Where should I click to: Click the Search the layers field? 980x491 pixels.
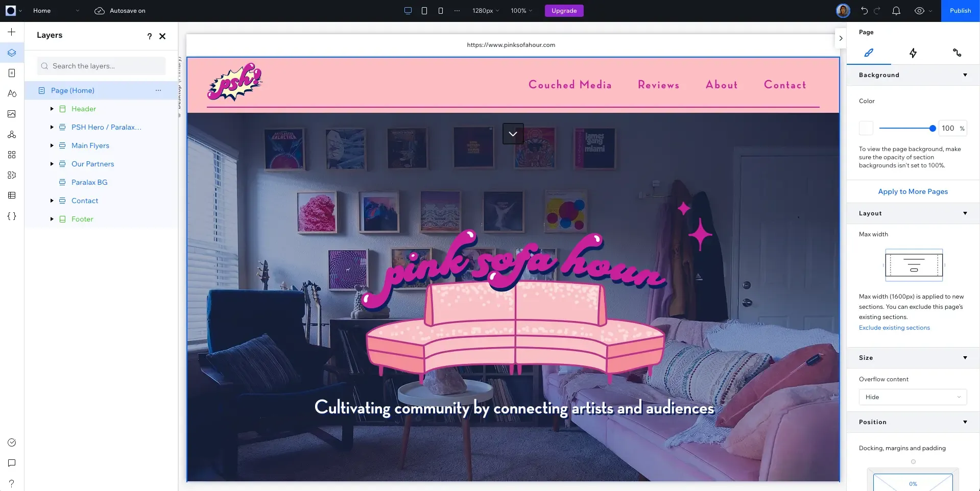(101, 66)
